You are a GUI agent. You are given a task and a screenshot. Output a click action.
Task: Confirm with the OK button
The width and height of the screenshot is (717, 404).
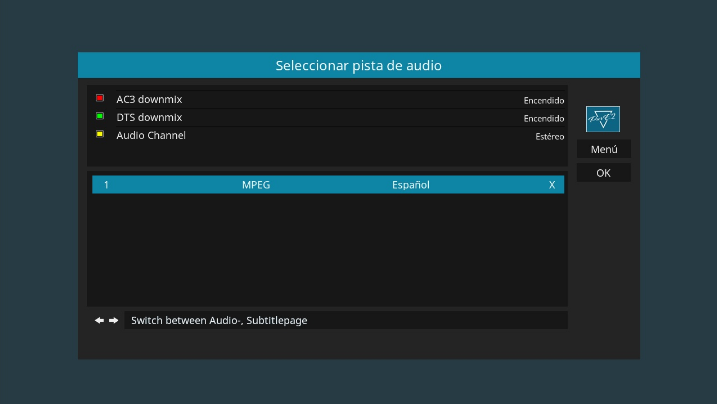point(603,173)
